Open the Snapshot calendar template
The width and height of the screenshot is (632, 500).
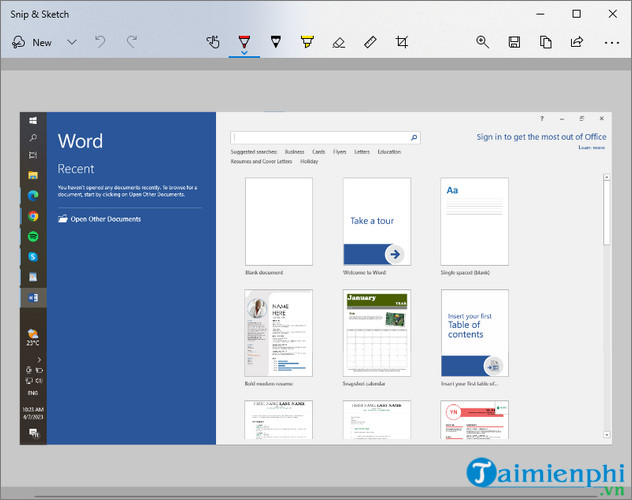click(377, 333)
